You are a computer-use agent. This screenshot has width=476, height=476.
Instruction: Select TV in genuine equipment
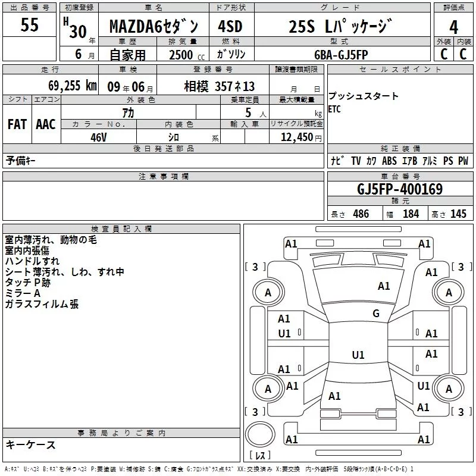356,161
